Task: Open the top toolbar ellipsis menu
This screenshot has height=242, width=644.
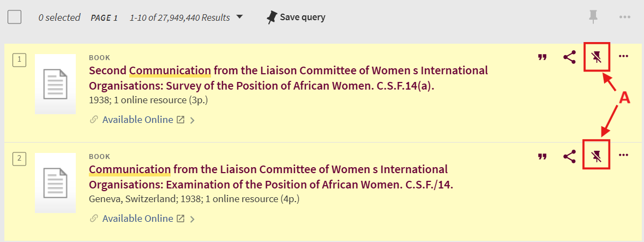Action: 625,17
